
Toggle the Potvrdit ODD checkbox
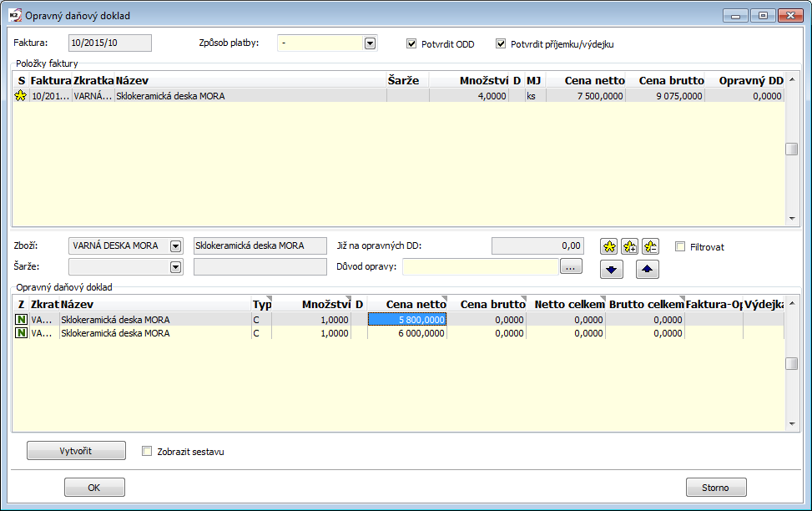(411, 44)
